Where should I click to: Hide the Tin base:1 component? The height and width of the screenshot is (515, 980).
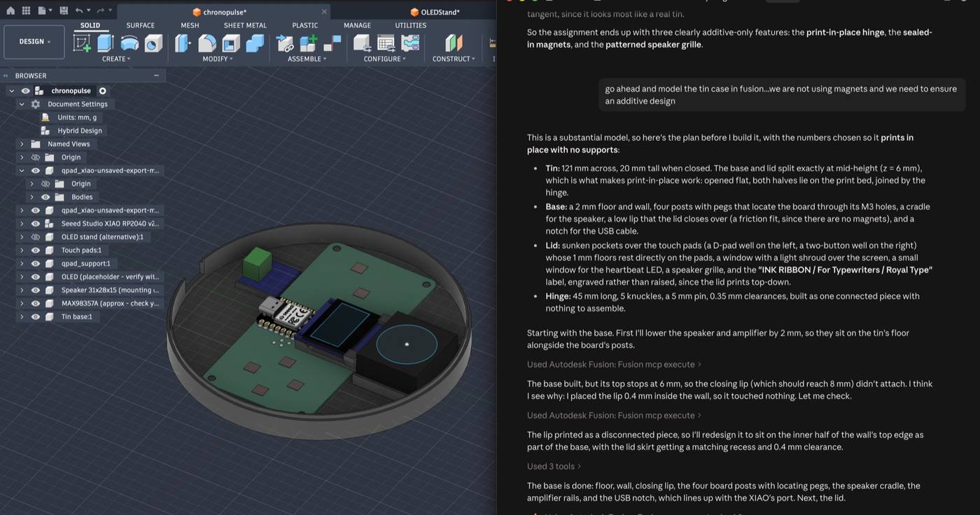(36, 317)
